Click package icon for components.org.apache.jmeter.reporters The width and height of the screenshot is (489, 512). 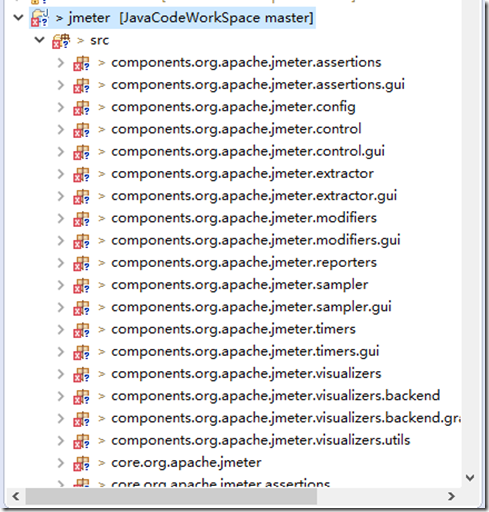click(x=81, y=263)
